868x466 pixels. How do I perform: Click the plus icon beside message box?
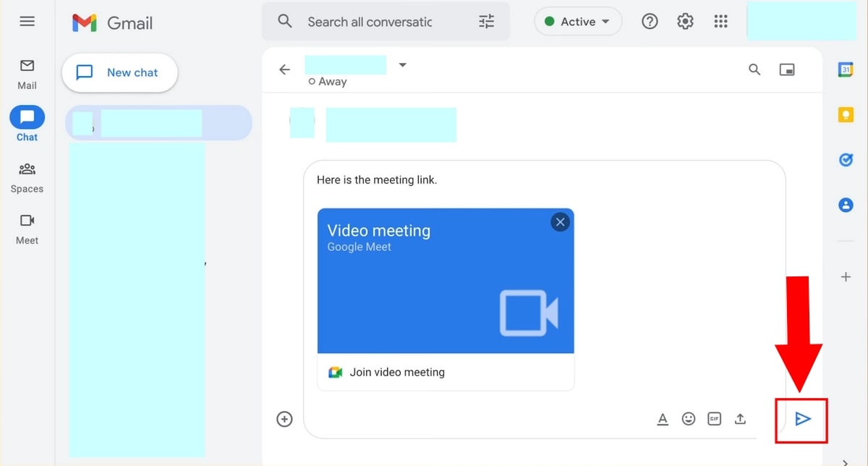(x=285, y=419)
